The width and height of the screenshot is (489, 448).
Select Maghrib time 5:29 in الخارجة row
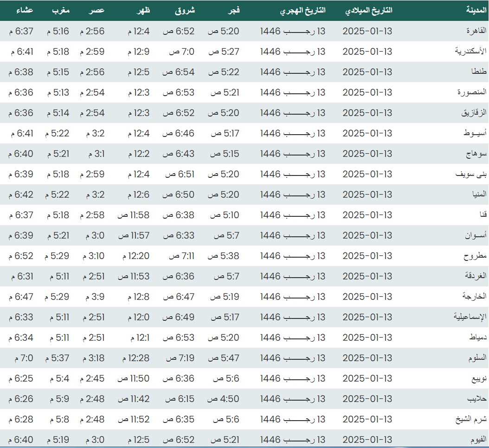(57, 297)
